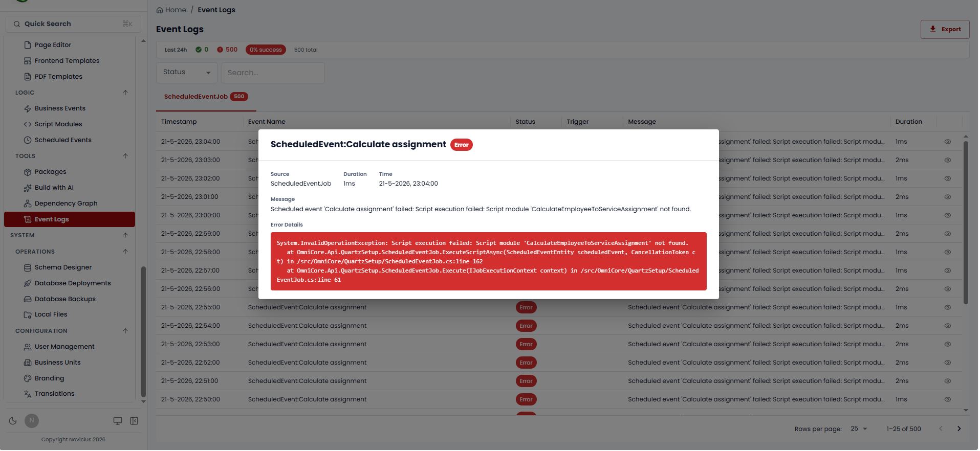Sort by Event Name column header
The height and width of the screenshot is (451, 980).
[267, 122]
